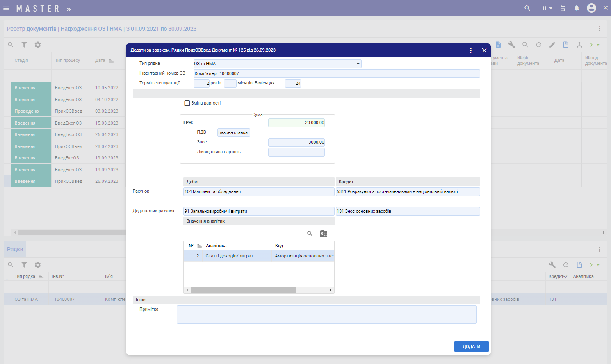This screenshot has width=611, height=364.
Task: Open settings gear in the Рядки panel
Action: click(38, 265)
